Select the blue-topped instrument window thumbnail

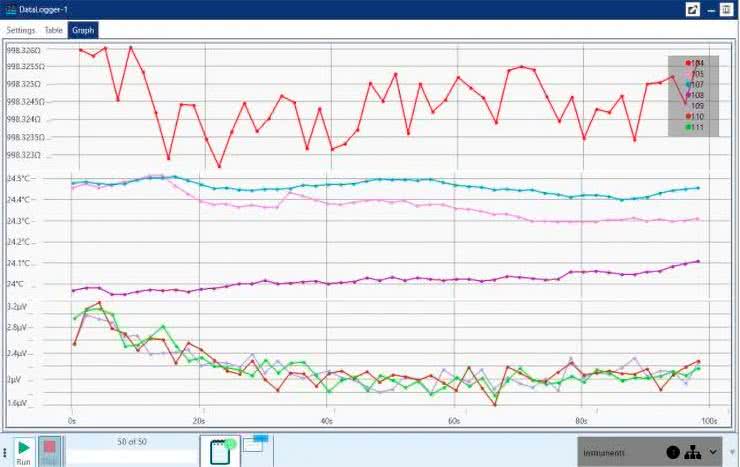coord(255,444)
